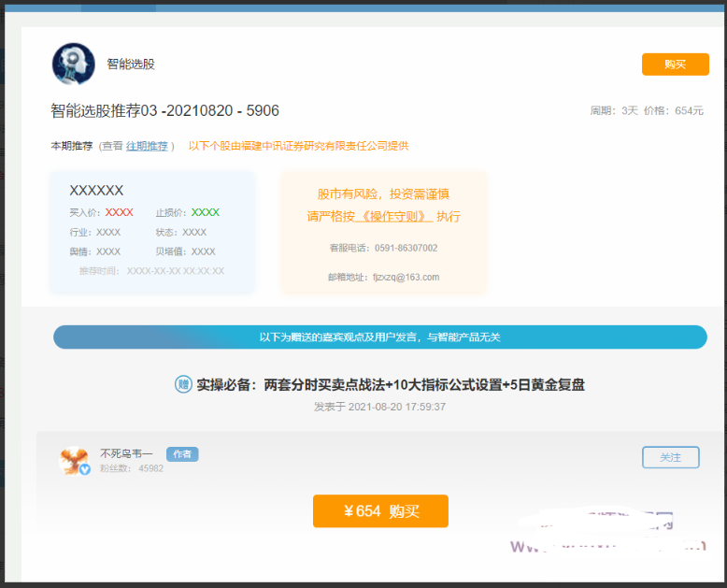Click the 粉丝数 45982 follower count
727x588 pixels.
click(132, 468)
